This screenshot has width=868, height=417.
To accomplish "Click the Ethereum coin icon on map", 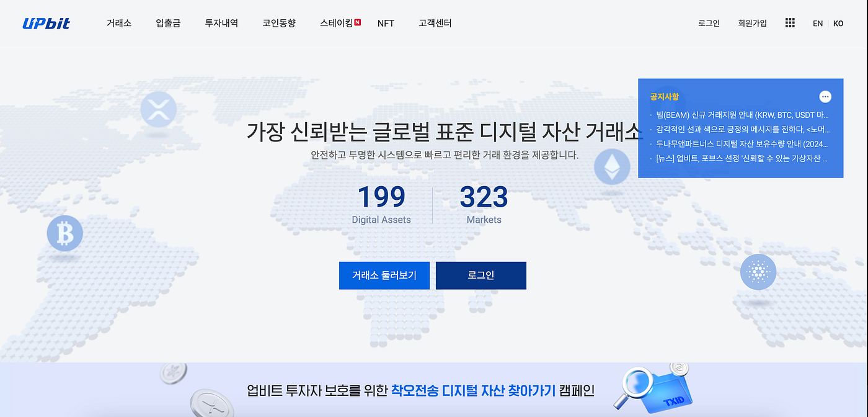I will coord(612,168).
